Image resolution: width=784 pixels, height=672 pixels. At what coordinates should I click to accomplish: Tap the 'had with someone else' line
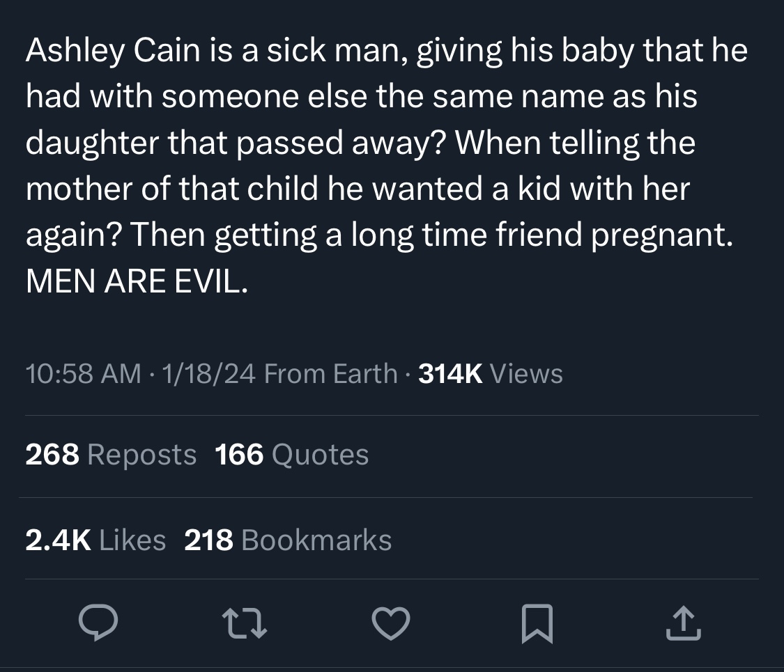click(197, 96)
